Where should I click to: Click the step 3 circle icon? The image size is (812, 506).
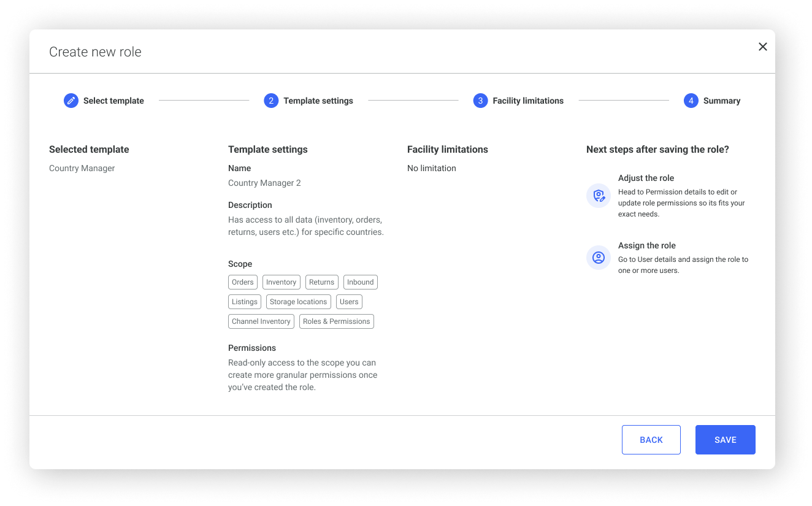(x=480, y=101)
